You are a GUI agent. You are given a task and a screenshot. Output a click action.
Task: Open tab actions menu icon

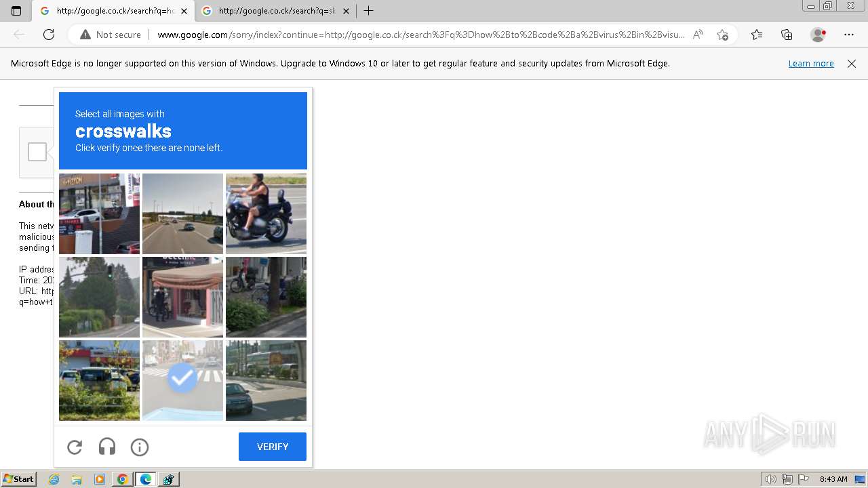click(x=16, y=11)
